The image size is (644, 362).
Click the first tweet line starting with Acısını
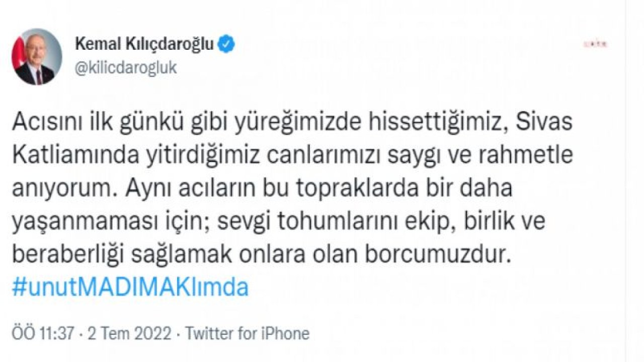(292, 123)
